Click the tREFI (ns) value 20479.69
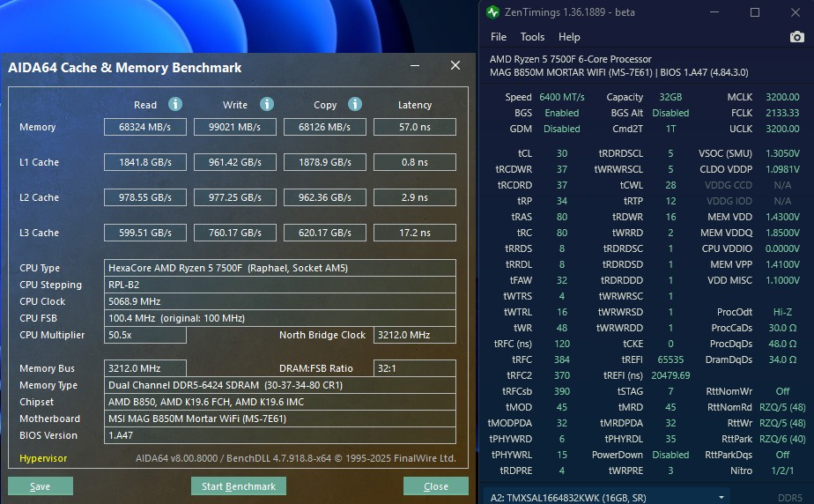Viewport: 814px width, 504px height. click(670, 375)
